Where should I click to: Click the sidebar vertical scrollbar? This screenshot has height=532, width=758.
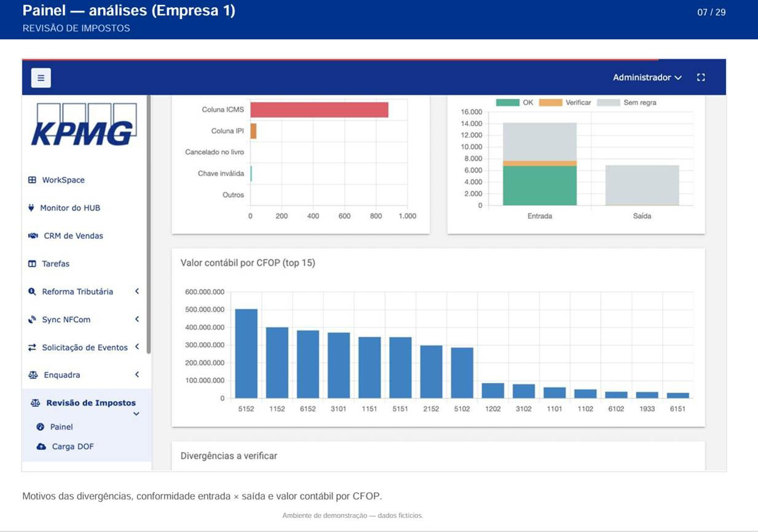149,225
